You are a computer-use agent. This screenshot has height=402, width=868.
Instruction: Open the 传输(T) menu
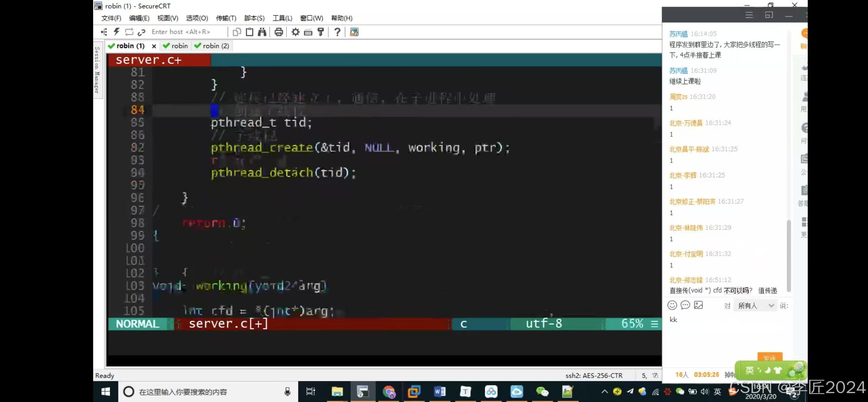tap(226, 18)
